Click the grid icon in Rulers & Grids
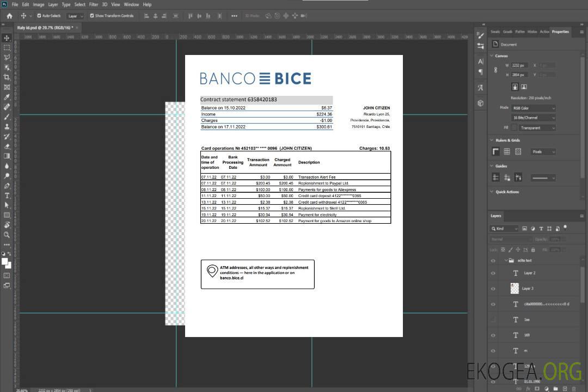The height and width of the screenshot is (392, 588). point(507,151)
